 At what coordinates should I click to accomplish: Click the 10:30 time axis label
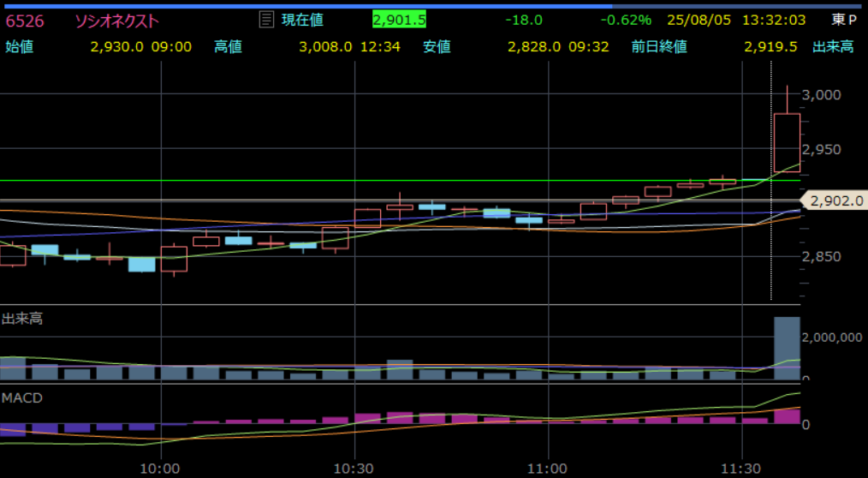point(354,469)
